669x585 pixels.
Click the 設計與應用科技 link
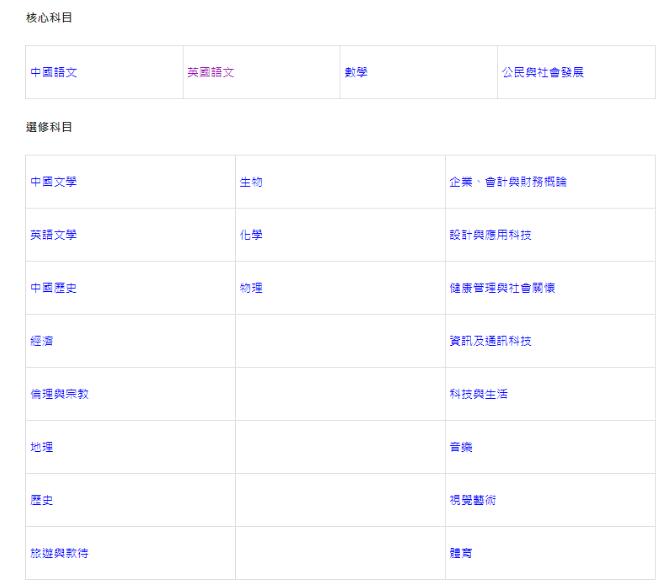pos(490,235)
